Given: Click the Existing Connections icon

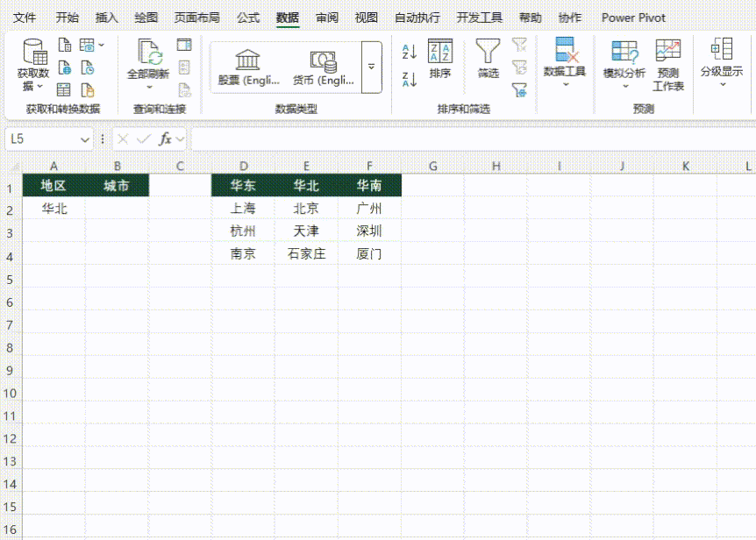Looking at the screenshot, I should (x=88, y=89).
